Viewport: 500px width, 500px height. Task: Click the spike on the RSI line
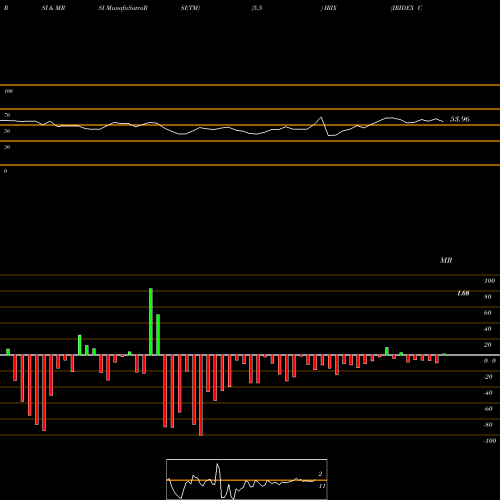[x=321, y=117]
